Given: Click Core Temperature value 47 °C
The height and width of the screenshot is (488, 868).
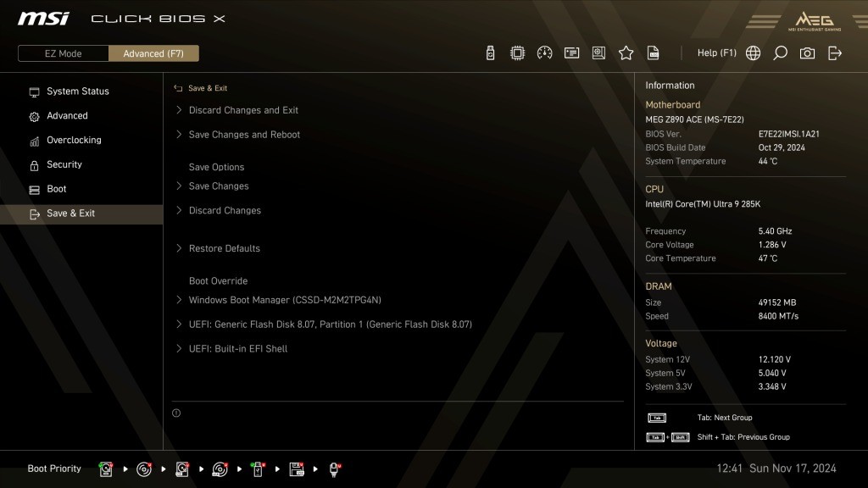Looking at the screenshot, I should [768, 258].
